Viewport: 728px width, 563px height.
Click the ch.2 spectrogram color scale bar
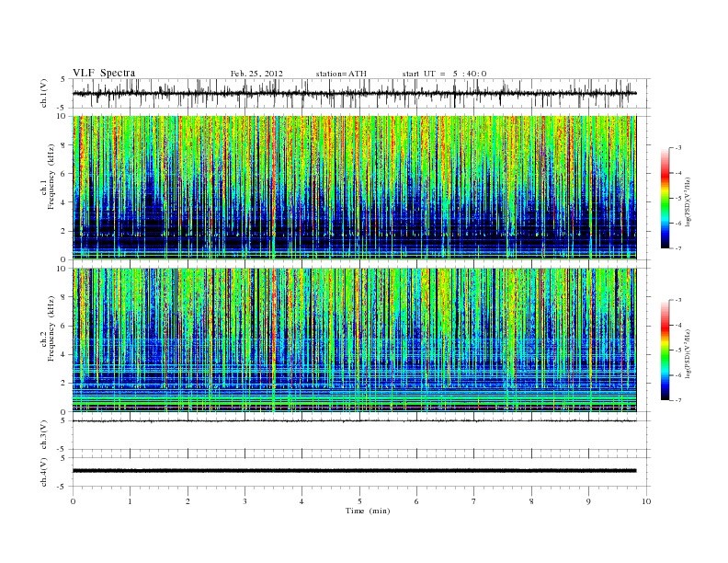665,350
